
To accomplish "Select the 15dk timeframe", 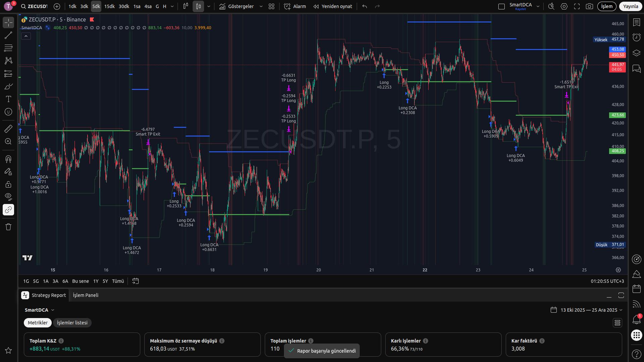I will [109, 6].
